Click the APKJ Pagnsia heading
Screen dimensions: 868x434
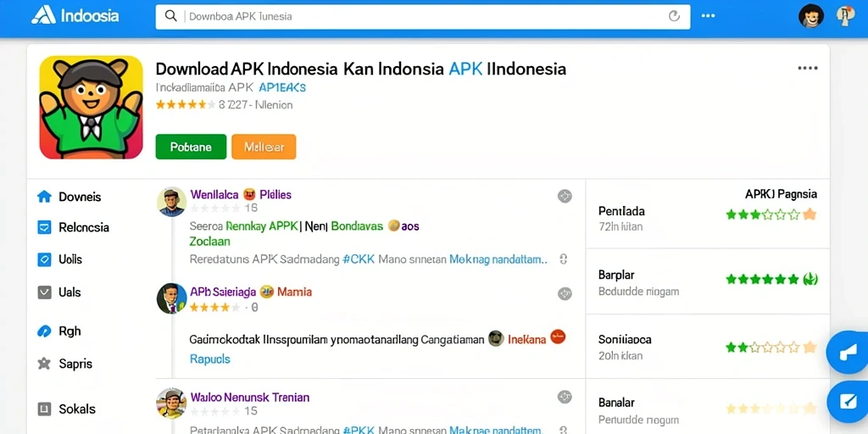coord(781,194)
